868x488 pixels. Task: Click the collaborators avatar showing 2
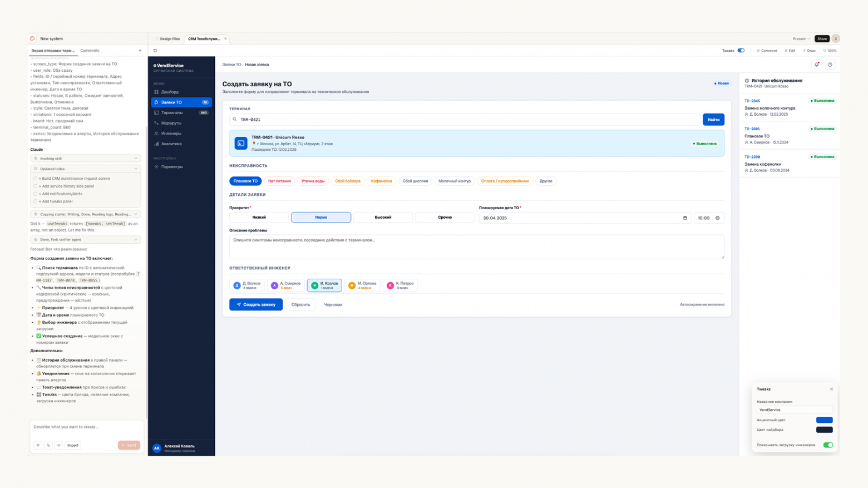(836, 39)
